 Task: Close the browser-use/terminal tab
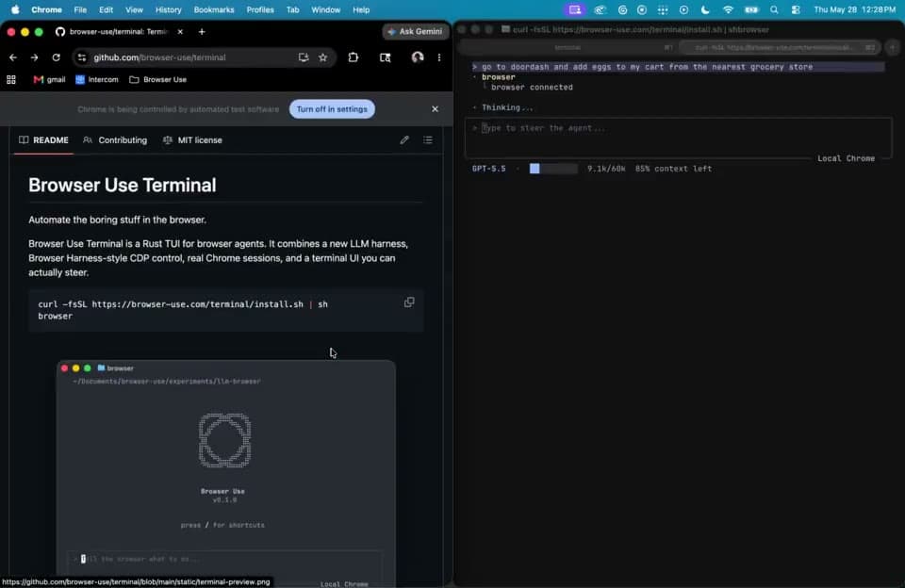click(180, 32)
